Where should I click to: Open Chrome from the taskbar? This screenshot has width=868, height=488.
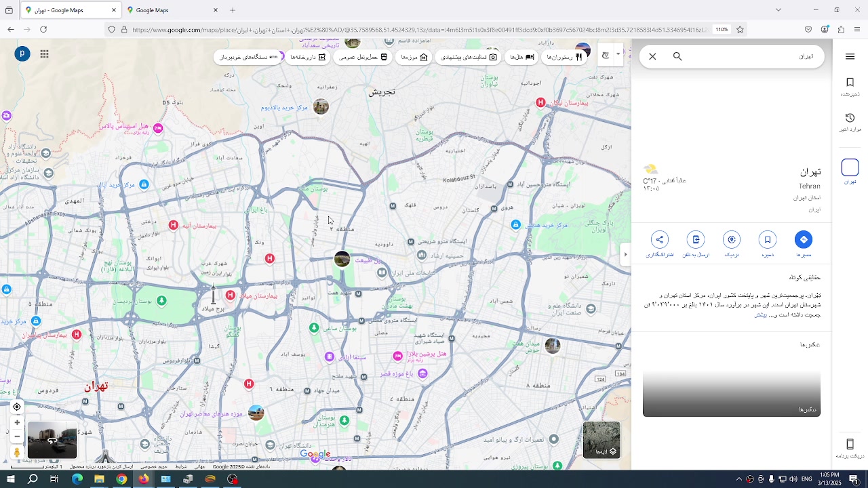tap(121, 479)
